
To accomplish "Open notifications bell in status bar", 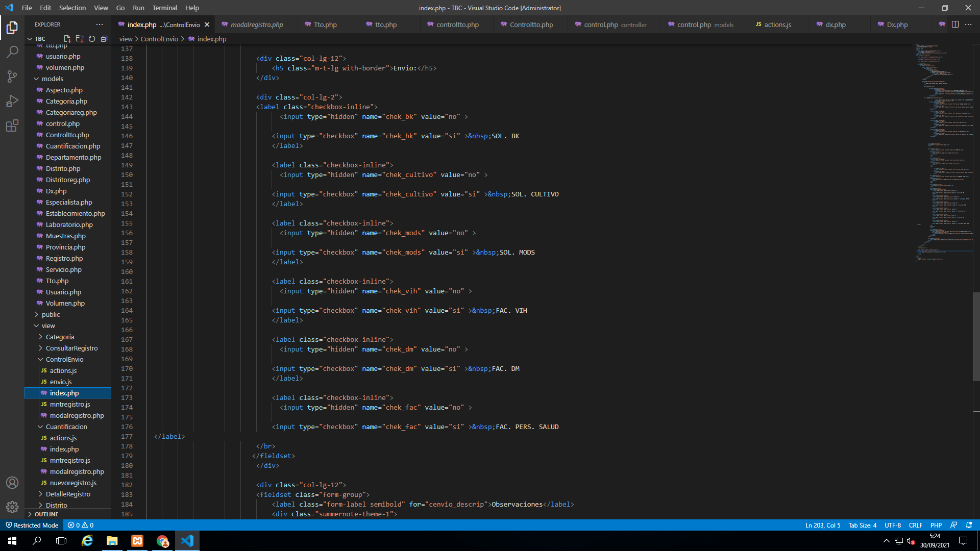I will (x=969, y=525).
